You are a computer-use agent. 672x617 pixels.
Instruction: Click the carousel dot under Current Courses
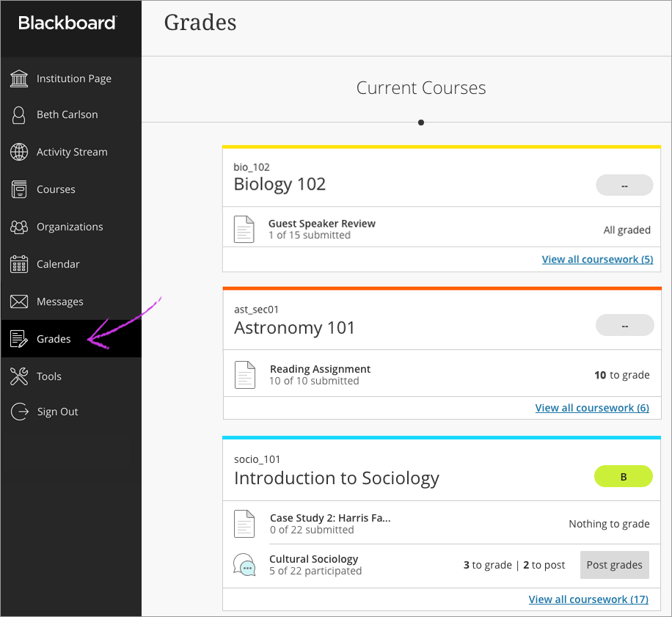click(x=420, y=123)
